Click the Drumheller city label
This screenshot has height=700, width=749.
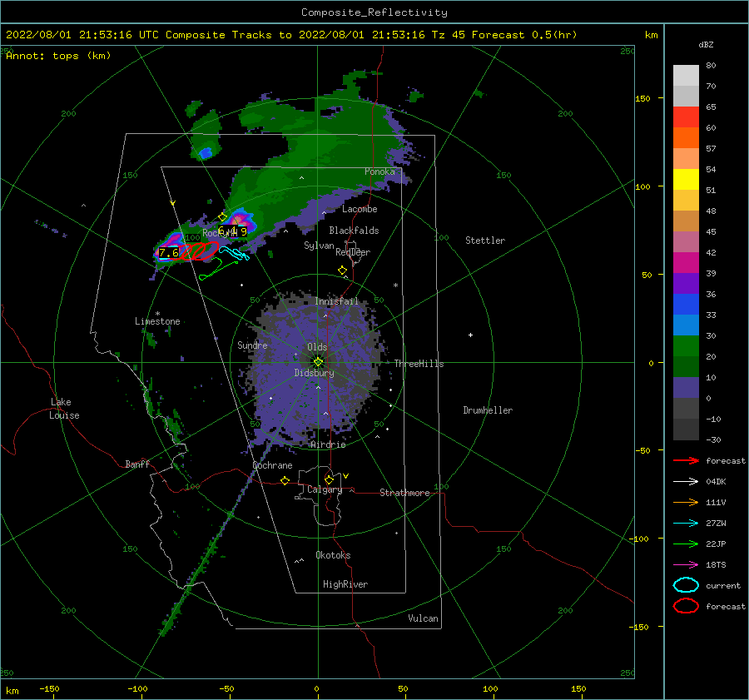[x=488, y=410]
